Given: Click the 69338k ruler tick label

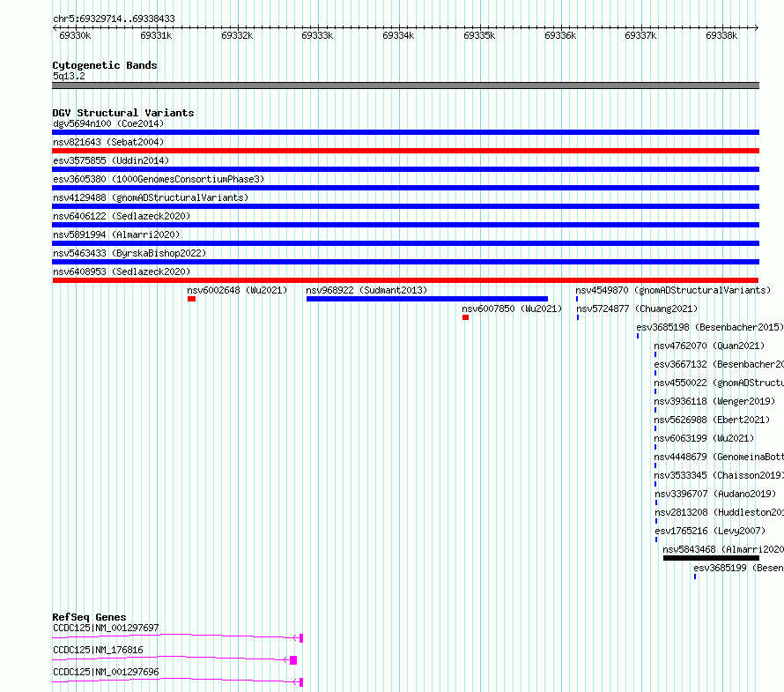Looking at the screenshot, I should (721, 35).
